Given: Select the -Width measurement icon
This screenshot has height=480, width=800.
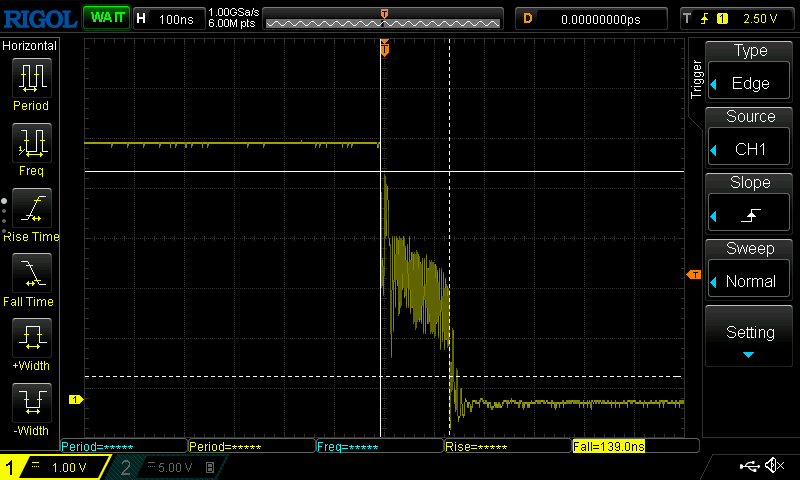Looking at the screenshot, I should pos(31,404).
